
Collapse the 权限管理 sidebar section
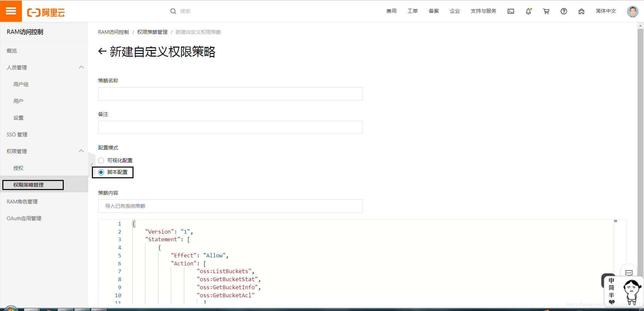(81, 151)
